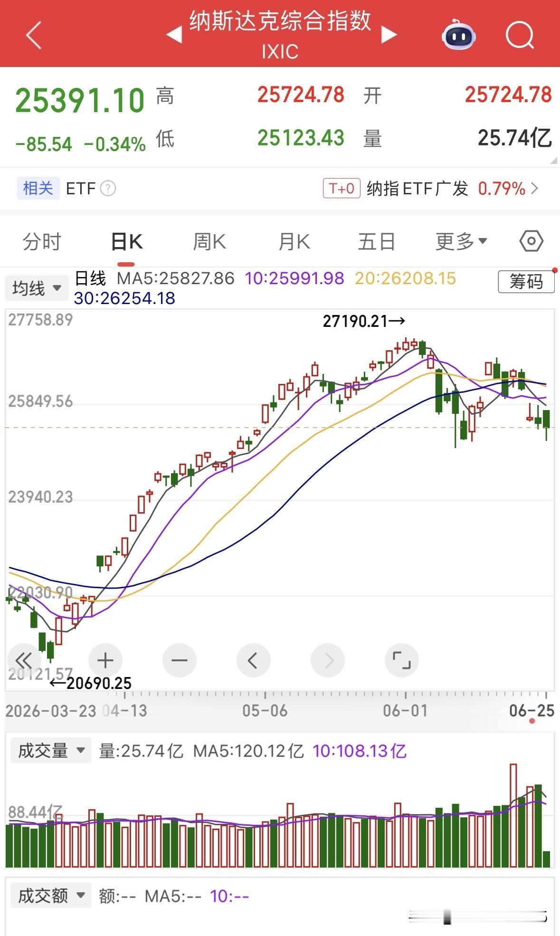Tap the IXIC ticker code

tap(280, 52)
